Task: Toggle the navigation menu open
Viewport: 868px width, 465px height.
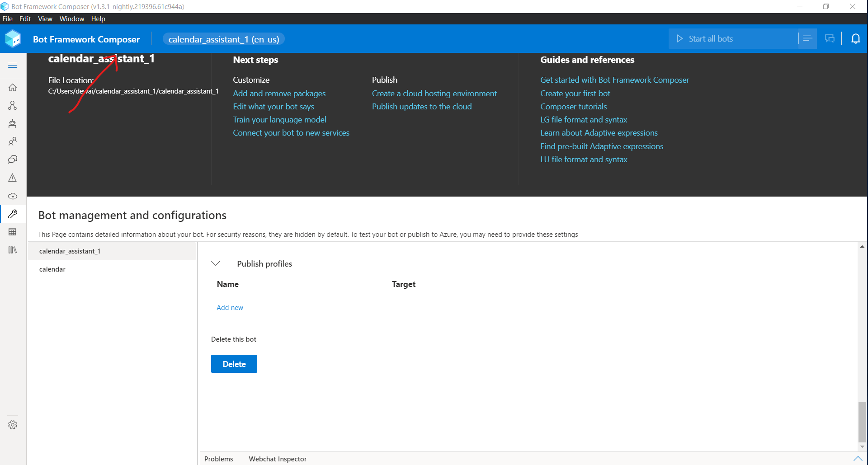Action: pos(13,66)
